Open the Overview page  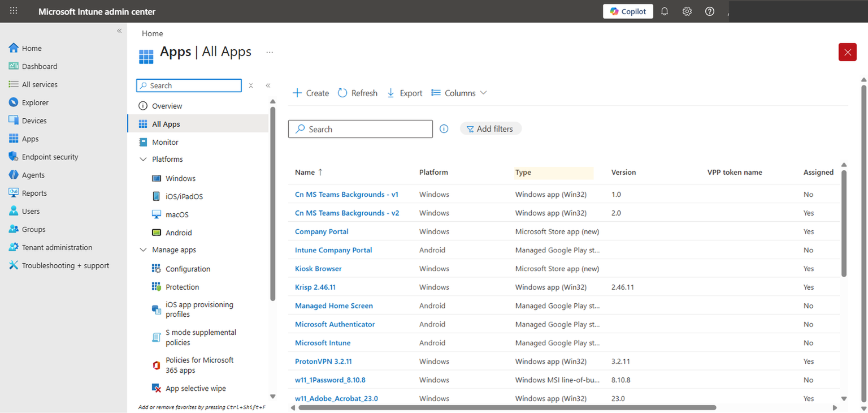[x=166, y=105]
